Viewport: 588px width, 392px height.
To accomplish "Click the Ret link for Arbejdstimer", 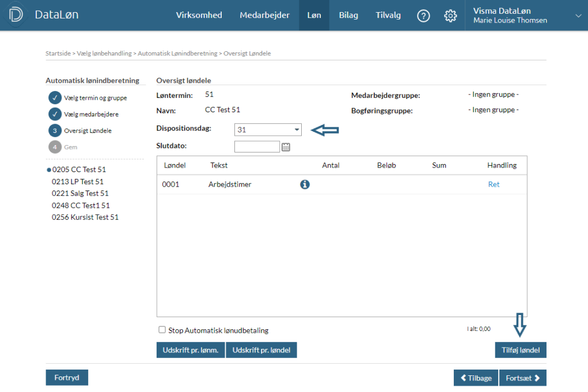I will click(x=494, y=184).
